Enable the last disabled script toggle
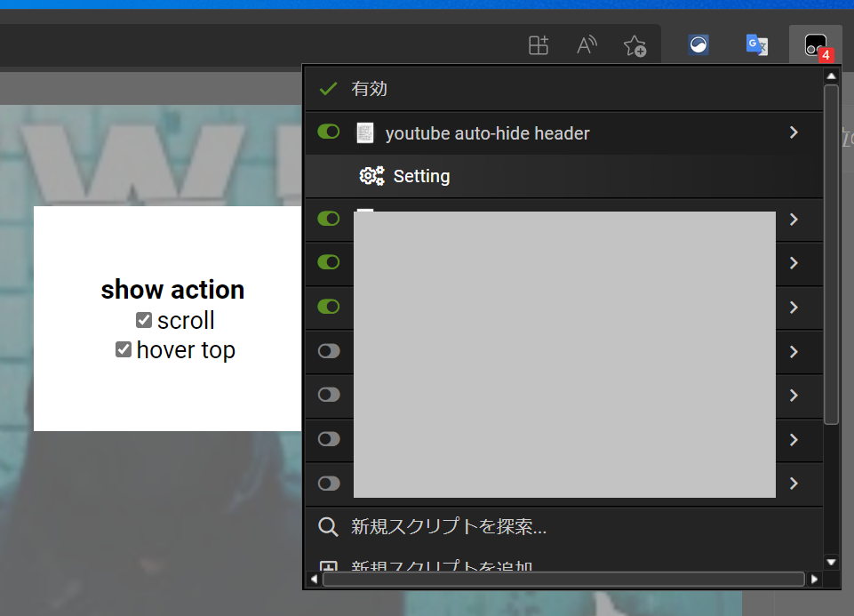The image size is (854, 616). point(328,483)
